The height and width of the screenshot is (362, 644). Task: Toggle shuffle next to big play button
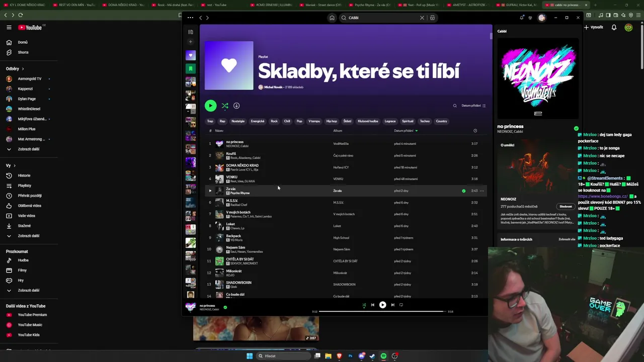225,106
